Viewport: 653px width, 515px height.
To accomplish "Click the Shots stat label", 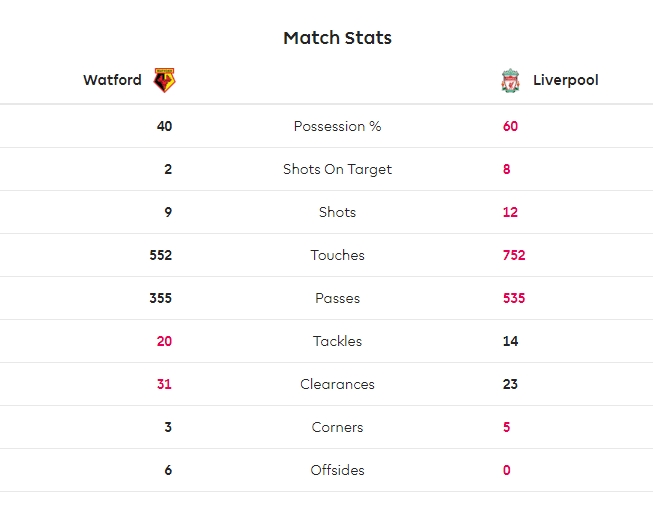I will coord(337,212).
